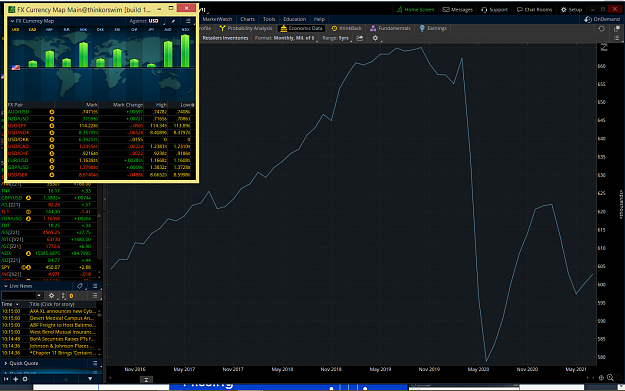Open Chat Rooms
The image size is (625, 391).
tap(534, 10)
